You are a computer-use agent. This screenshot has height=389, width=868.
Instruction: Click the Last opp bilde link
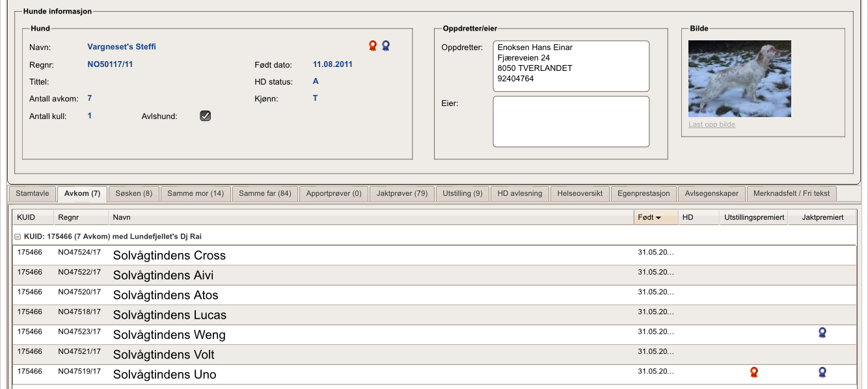(x=712, y=124)
